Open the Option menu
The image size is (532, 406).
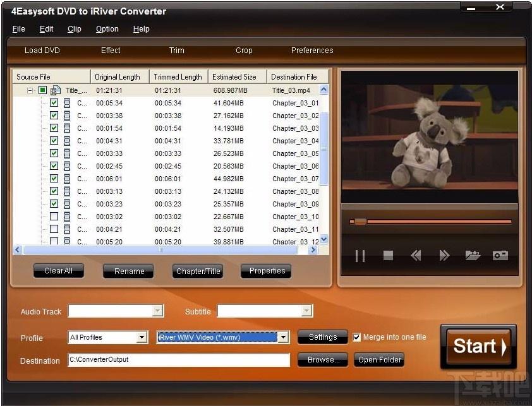tap(107, 29)
